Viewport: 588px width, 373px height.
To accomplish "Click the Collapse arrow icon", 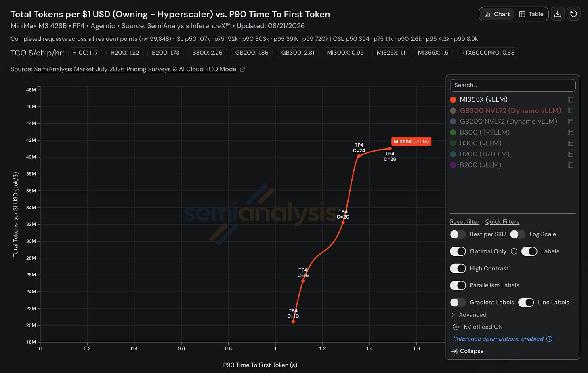I will point(454,351).
